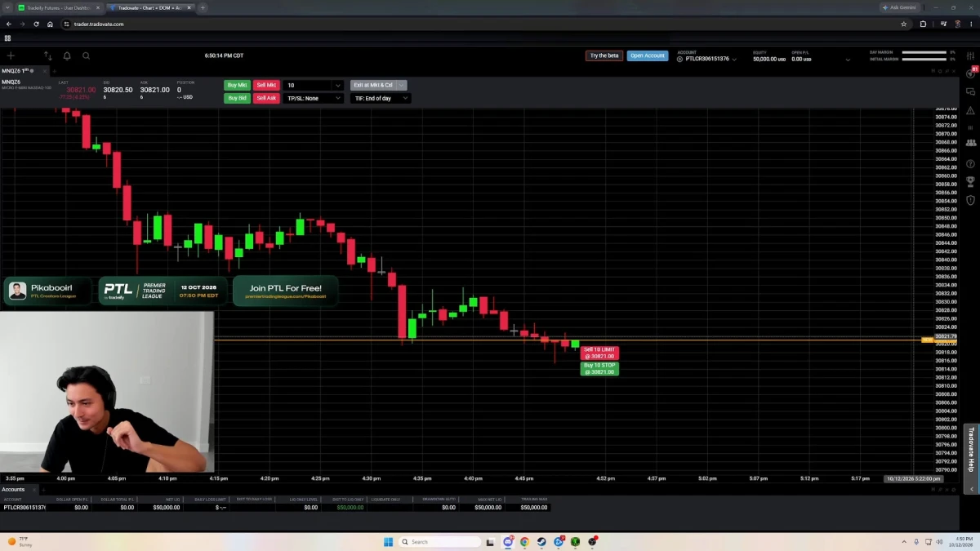
Task: Open the Chrome three-dot menu
Action: [x=971, y=24]
